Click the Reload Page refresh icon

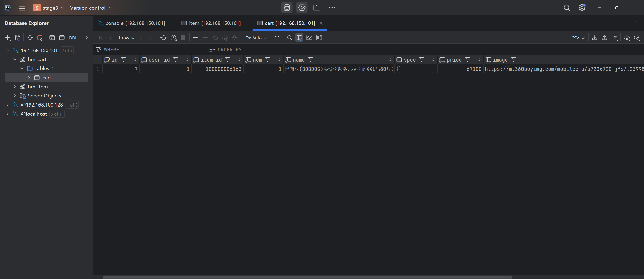click(x=163, y=38)
